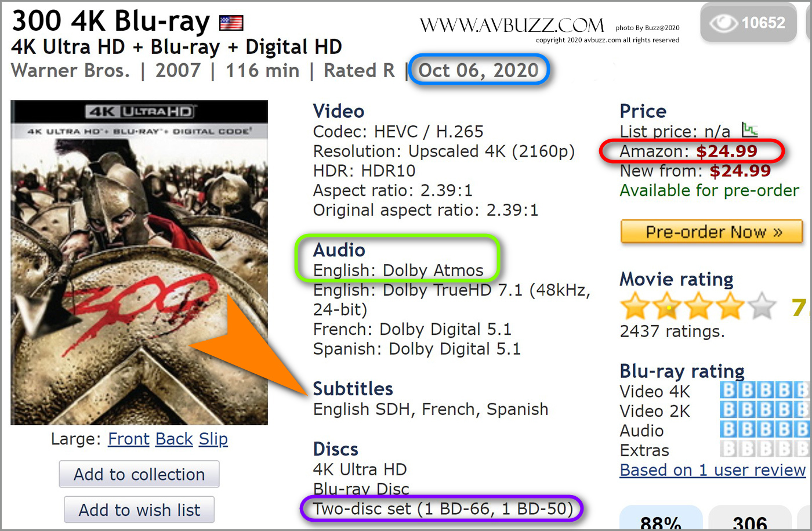Click Add to wish list button
This screenshot has width=812, height=531.
(x=139, y=510)
